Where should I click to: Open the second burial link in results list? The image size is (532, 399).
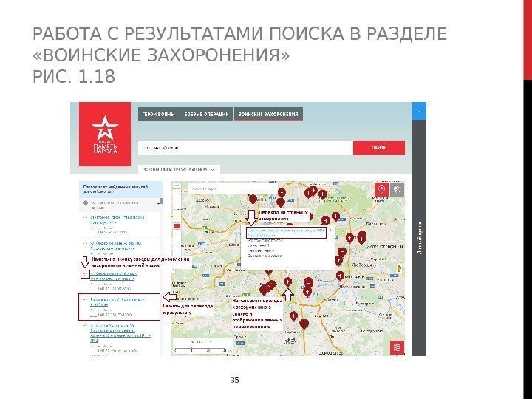pos(116,245)
